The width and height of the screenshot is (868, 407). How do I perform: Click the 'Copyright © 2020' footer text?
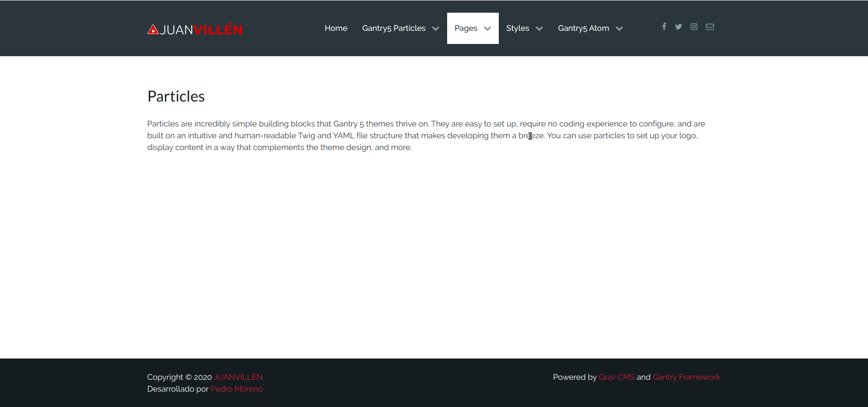coord(179,377)
